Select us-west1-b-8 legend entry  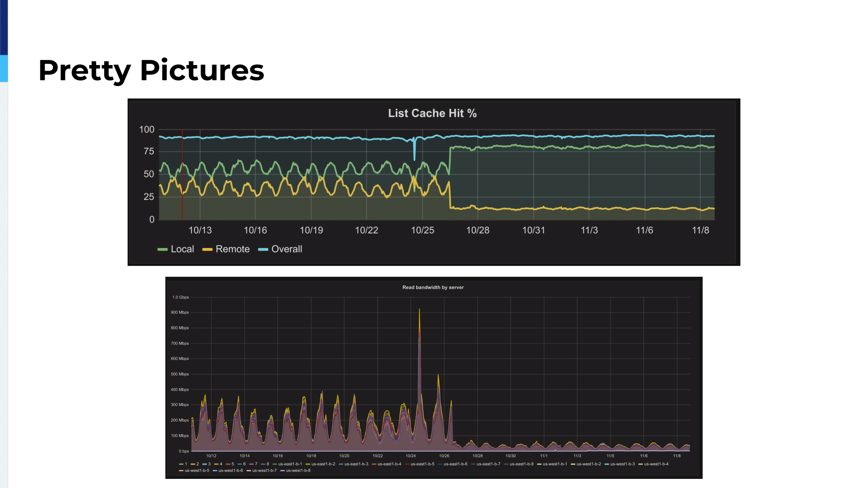(x=298, y=471)
